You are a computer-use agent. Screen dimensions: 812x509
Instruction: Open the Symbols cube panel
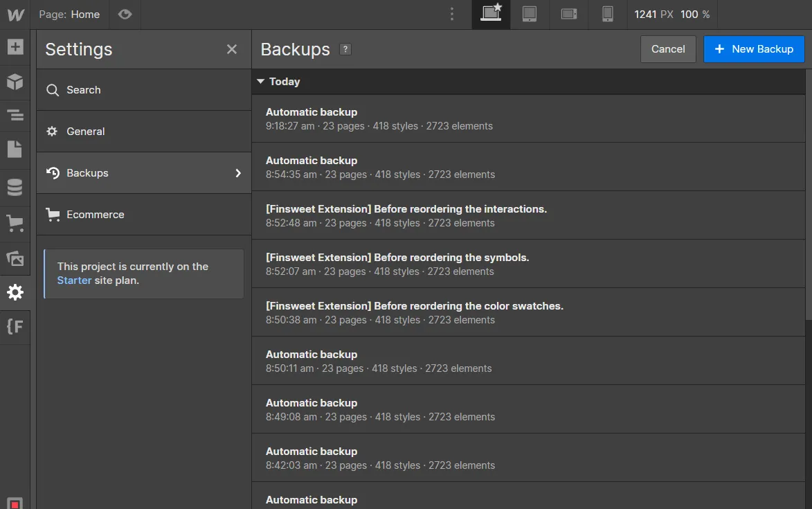pyautogui.click(x=15, y=81)
